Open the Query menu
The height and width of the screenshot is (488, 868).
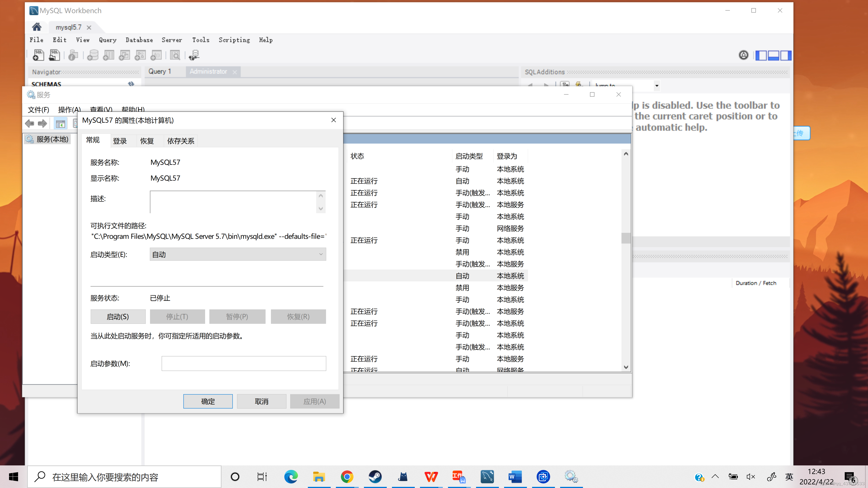108,40
